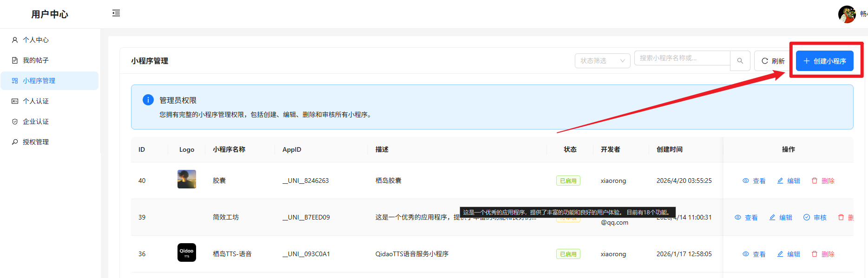
Task: Click the 状态 column header
Action: tap(570, 149)
